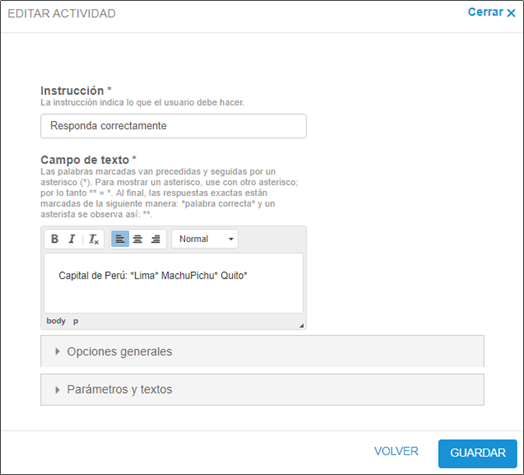Expand the Parámetros y textos section

pyautogui.click(x=262, y=389)
